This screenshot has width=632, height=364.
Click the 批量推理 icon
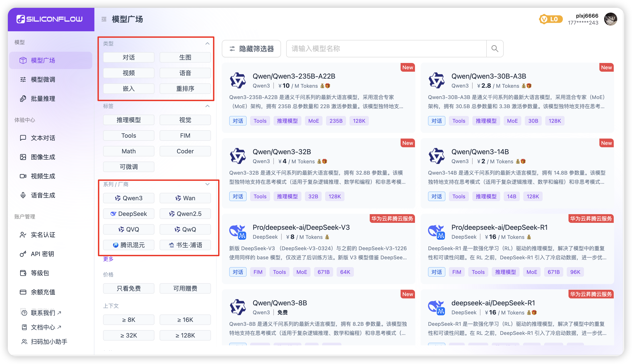23,99
